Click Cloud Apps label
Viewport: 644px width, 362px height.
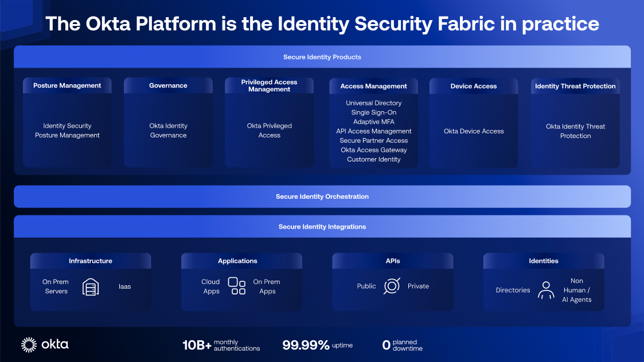pos(210,286)
